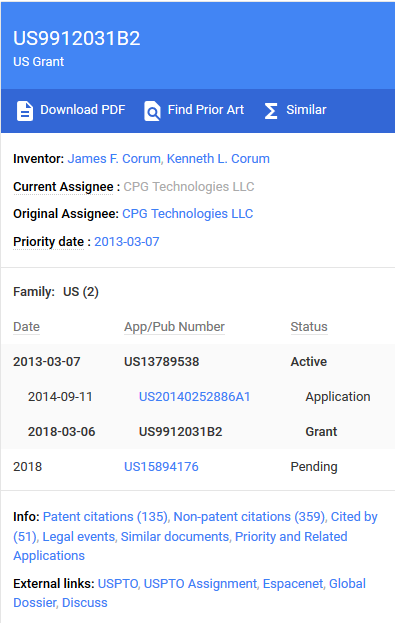This screenshot has width=395, height=623.
Task: Click the Current Assignee label
Action: tap(63, 186)
